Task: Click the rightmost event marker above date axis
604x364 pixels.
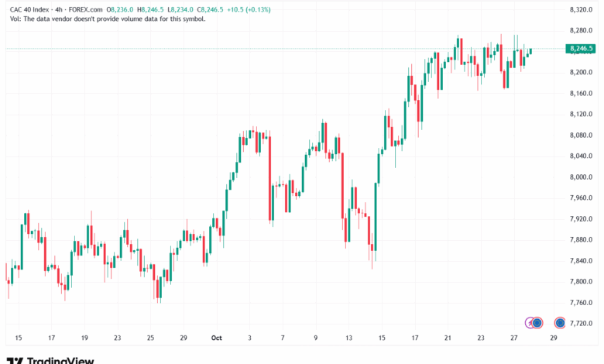Action: click(559, 321)
